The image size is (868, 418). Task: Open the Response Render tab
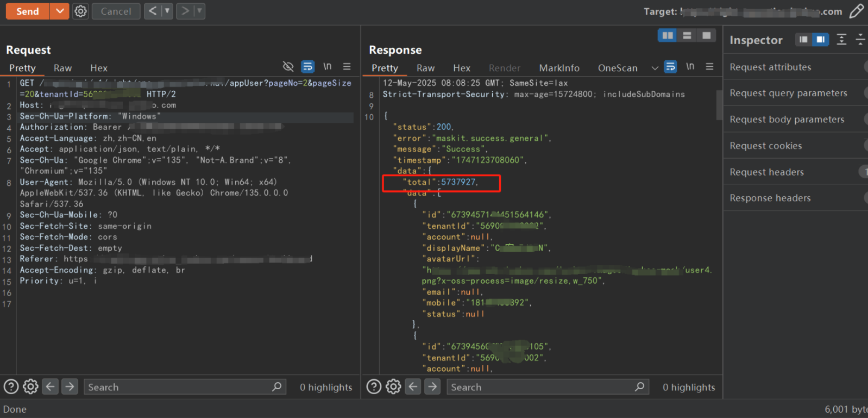505,68
